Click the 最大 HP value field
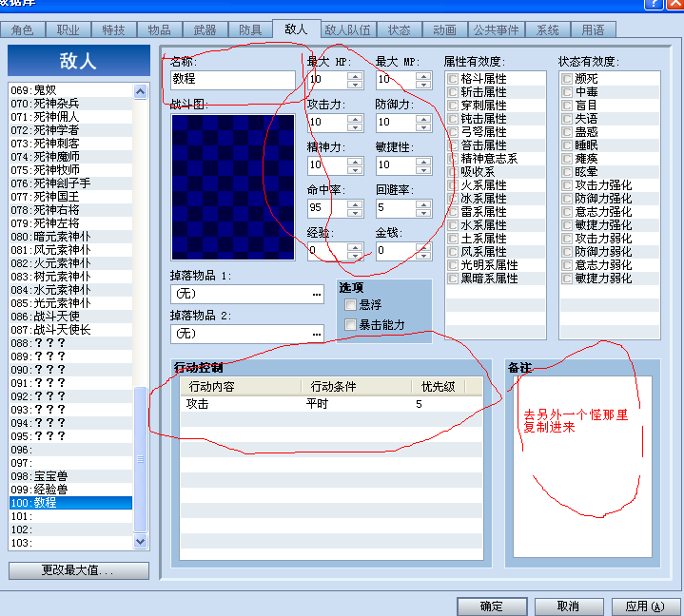 coord(327,80)
